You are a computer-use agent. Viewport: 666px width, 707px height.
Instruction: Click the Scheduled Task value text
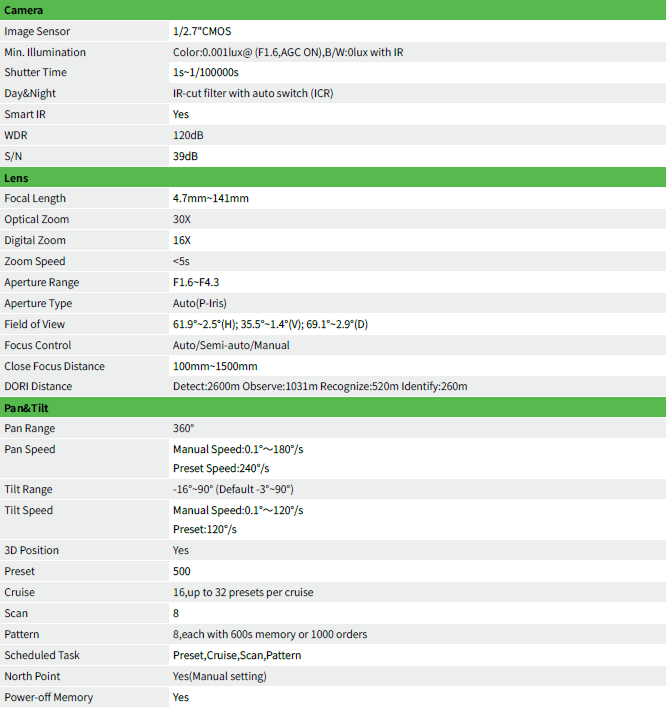pyautogui.click(x=237, y=655)
